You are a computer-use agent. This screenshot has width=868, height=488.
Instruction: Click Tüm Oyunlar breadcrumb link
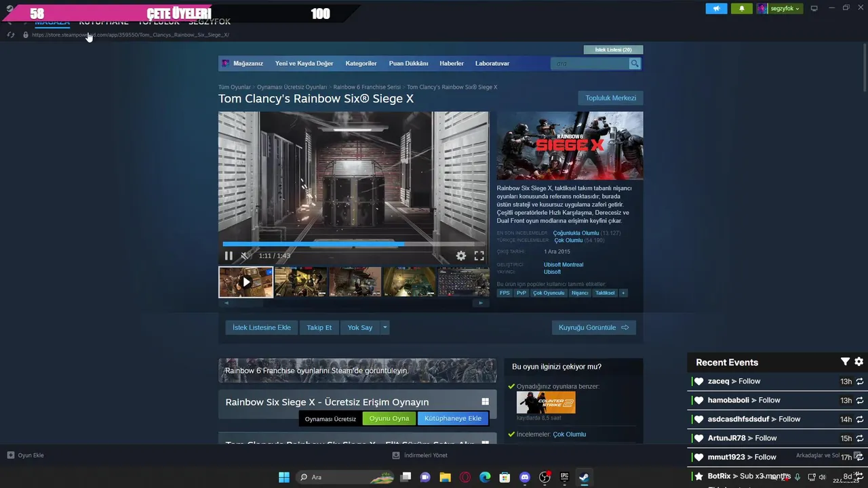[x=235, y=87]
